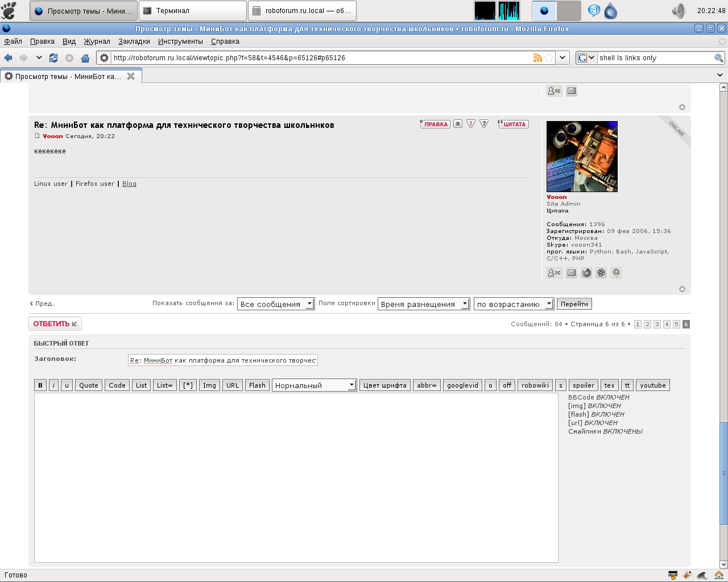This screenshot has width=728, height=582.
Task: Click the Blog link in the signature
Action: [129, 184]
